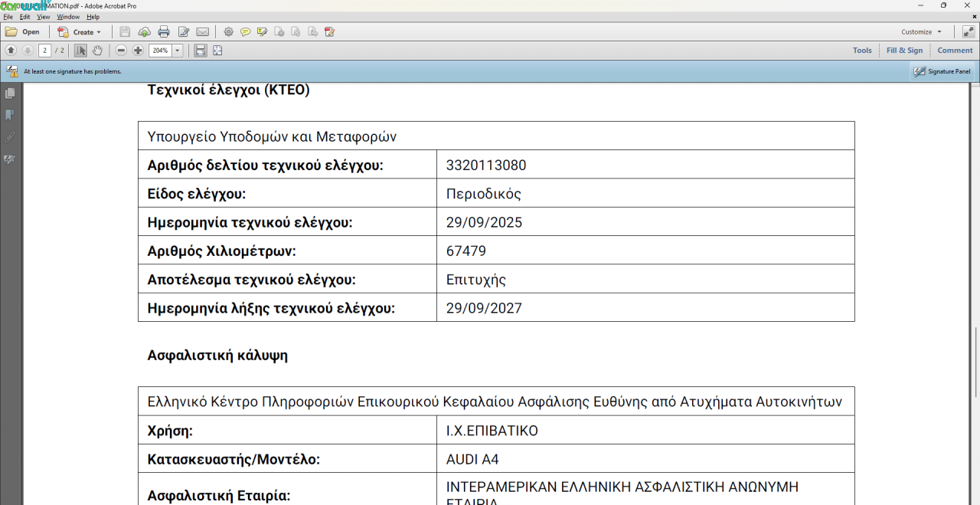This screenshot has height=505, width=980.
Task: Click the Zoom in plus button
Action: [x=138, y=51]
